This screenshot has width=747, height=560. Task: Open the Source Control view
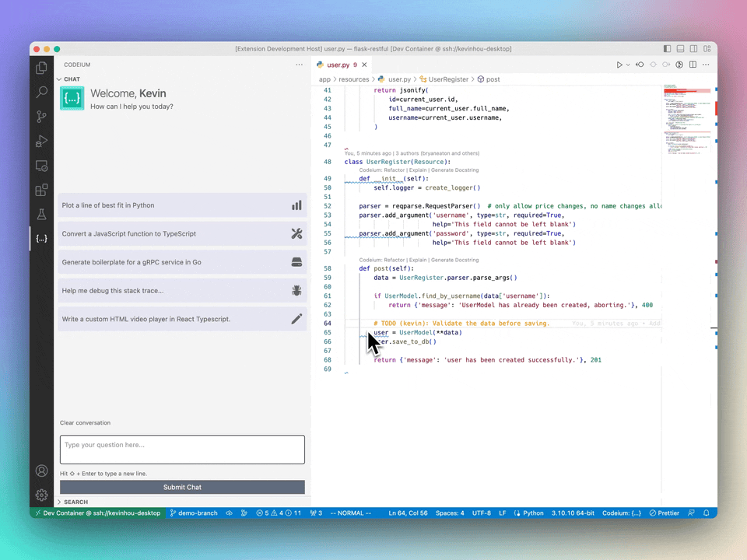[42, 114]
